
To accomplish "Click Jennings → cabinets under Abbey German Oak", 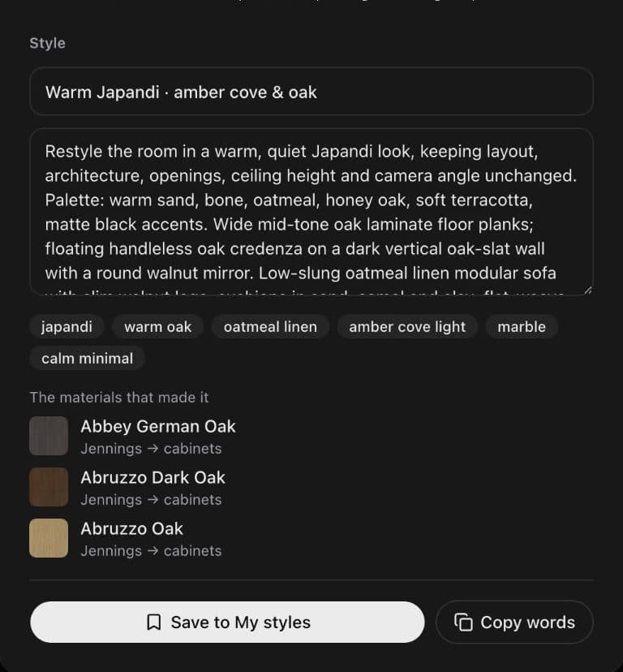I will (151, 449).
